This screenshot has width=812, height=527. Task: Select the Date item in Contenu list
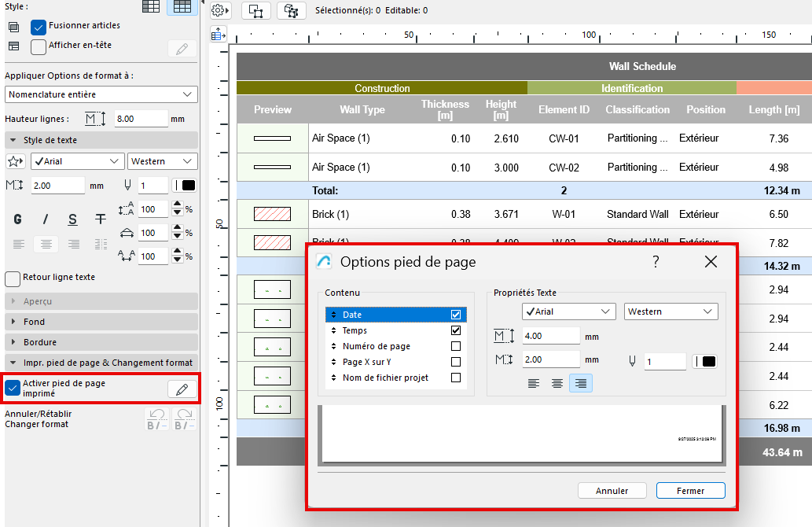(x=385, y=315)
